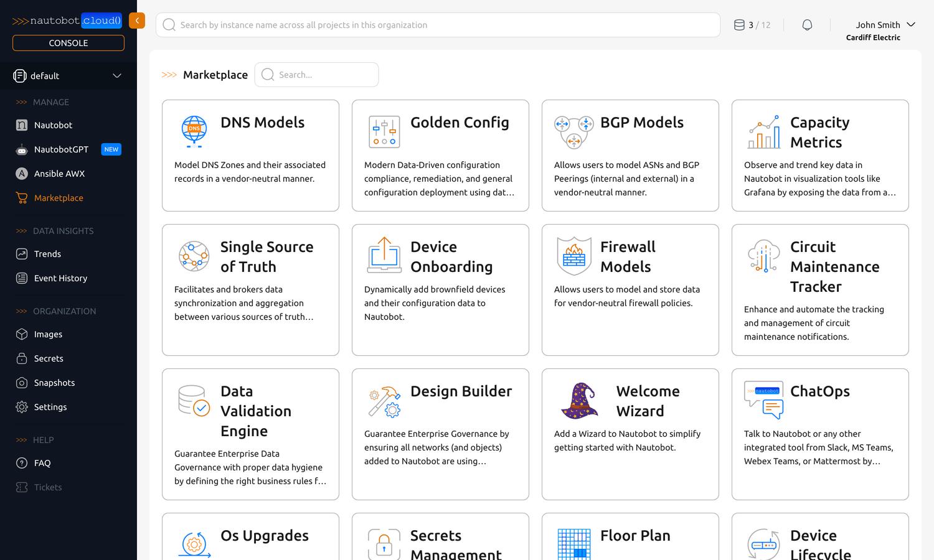Click the database usage indicator showing 3/12
Screen dimensions: 934x560
click(752, 24)
